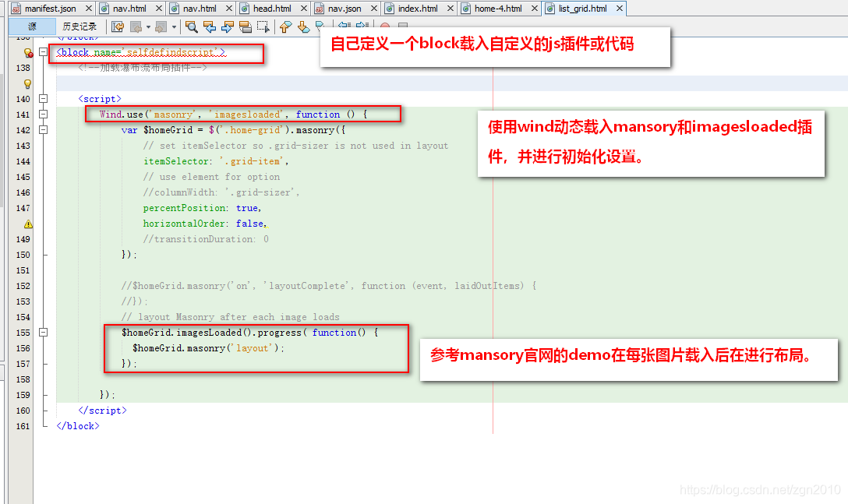Collapse the script tag fold at line 140
The image size is (848, 504).
click(x=44, y=99)
